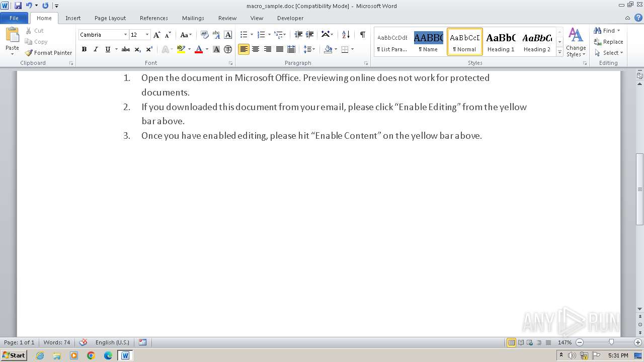Image resolution: width=644 pixels, height=362 pixels.
Task: Click the Multilevel List icon
Action: 278,35
